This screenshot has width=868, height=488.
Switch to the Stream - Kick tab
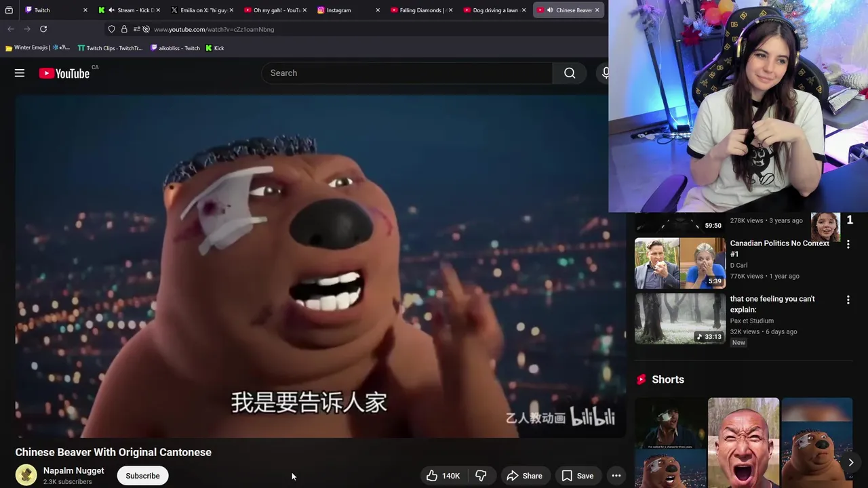coord(129,10)
